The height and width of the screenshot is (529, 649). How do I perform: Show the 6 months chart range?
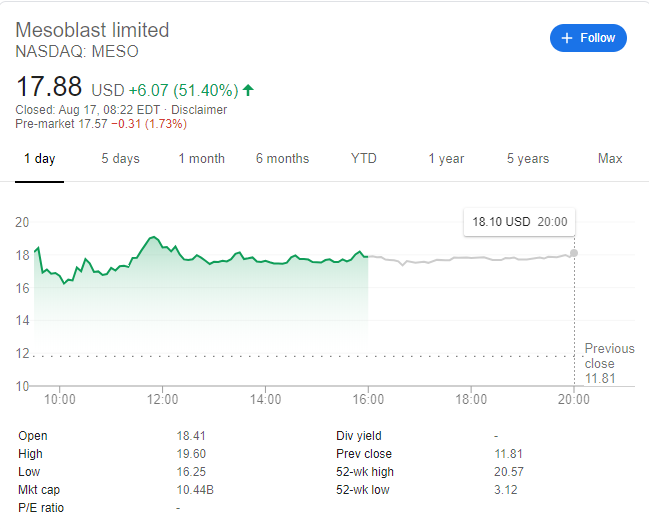(282, 159)
